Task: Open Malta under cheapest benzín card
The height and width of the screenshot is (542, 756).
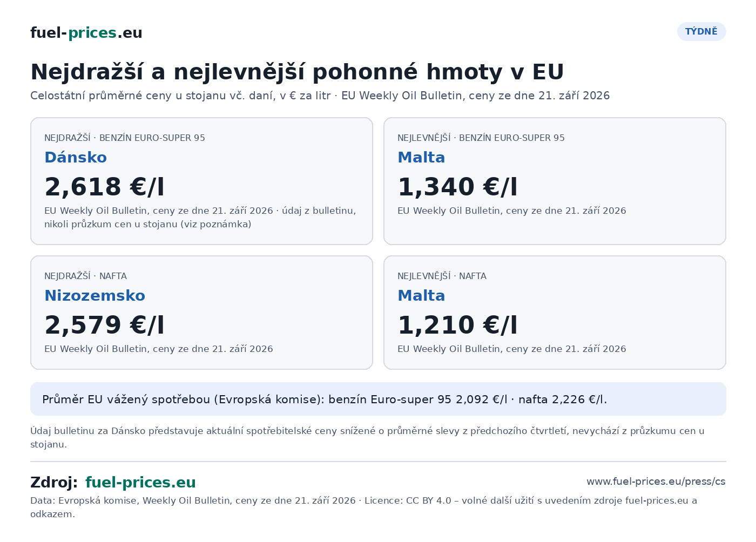Action: pyautogui.click(x=421, y=157)
